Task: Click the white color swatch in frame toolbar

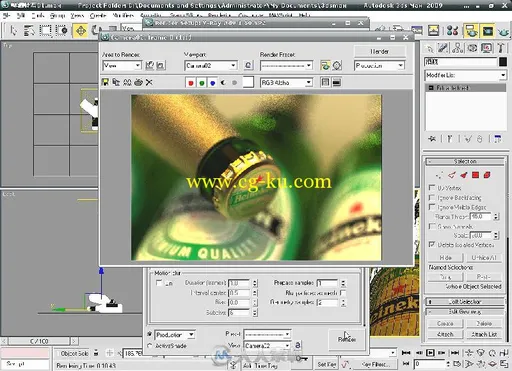Action: click(248, 82)
